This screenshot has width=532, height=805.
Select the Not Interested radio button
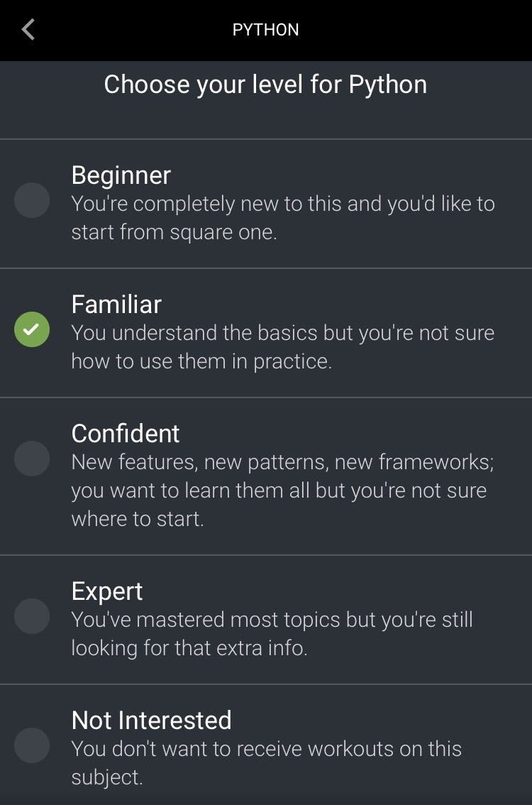32,745
